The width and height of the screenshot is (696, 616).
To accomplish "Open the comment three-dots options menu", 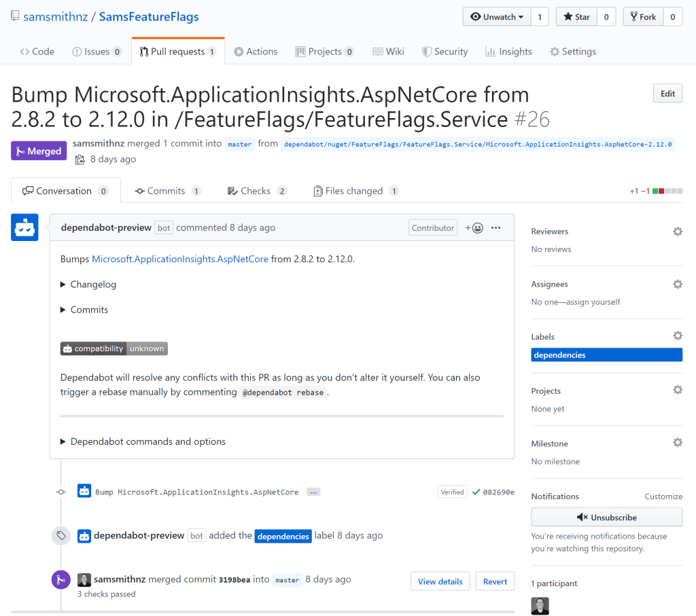I will point(496,228).
